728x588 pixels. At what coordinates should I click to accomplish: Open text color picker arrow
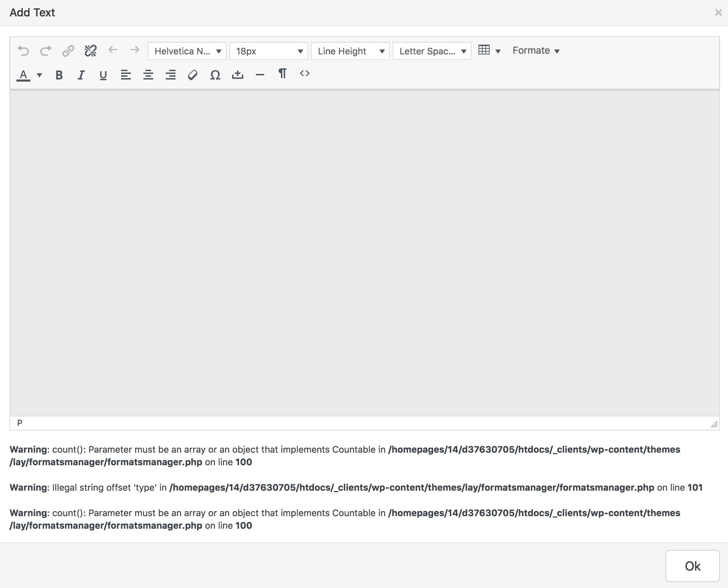pos(39,75)
